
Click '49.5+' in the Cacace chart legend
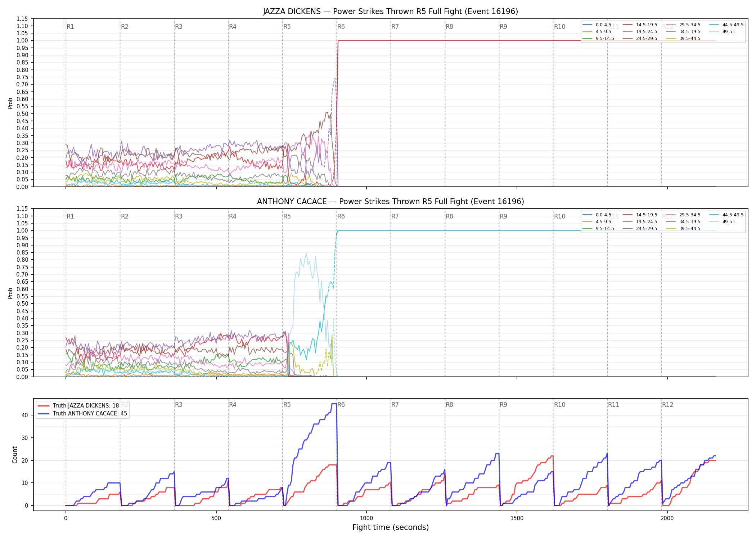point(729,222)
